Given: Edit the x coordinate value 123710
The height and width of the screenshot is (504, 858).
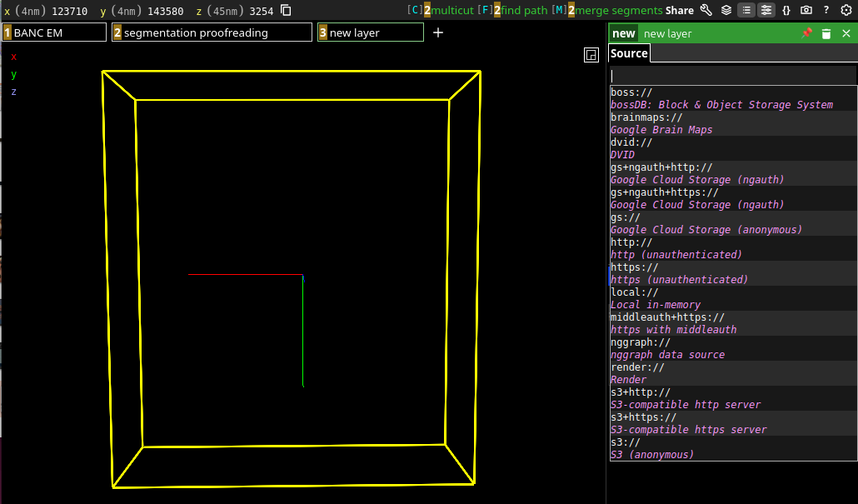Looking at the screenshot, I should [69, 11].
